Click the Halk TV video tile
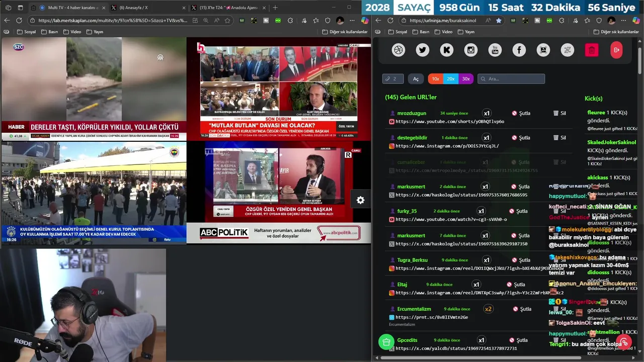644x362 pixels. click(x=279, y=89)
